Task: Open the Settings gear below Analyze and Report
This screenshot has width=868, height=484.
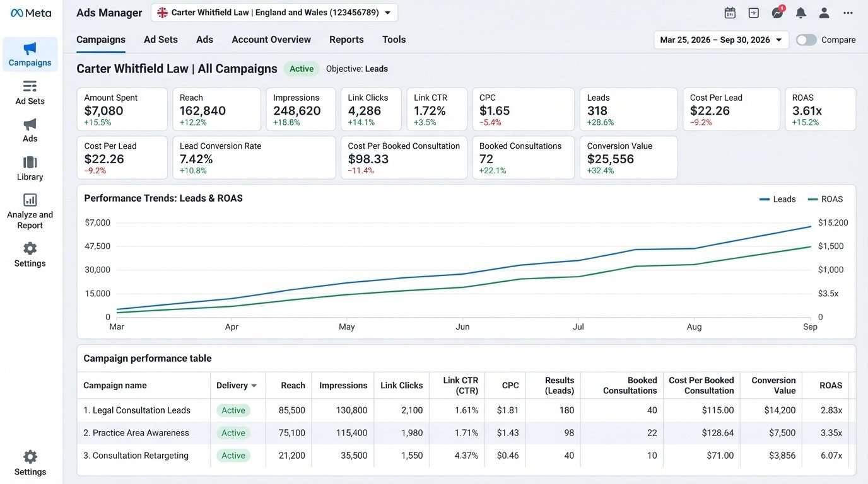Action: pos(30,255)
